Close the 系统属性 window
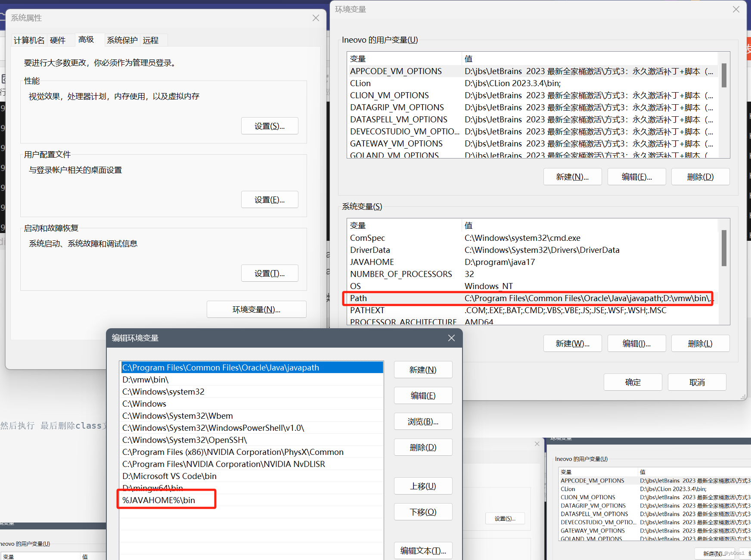 [x=316, y=18]
